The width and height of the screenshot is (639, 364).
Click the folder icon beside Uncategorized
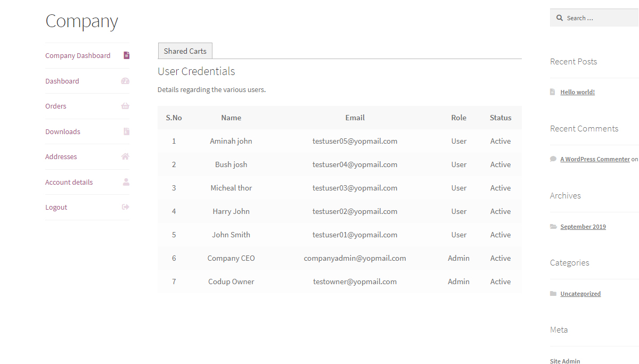[x=553, y=293]
